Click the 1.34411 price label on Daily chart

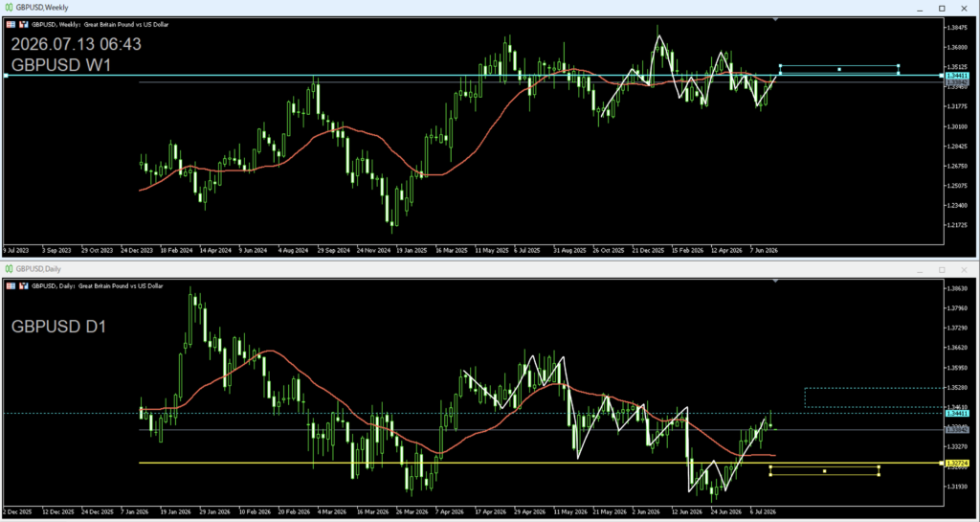point(957,413)
